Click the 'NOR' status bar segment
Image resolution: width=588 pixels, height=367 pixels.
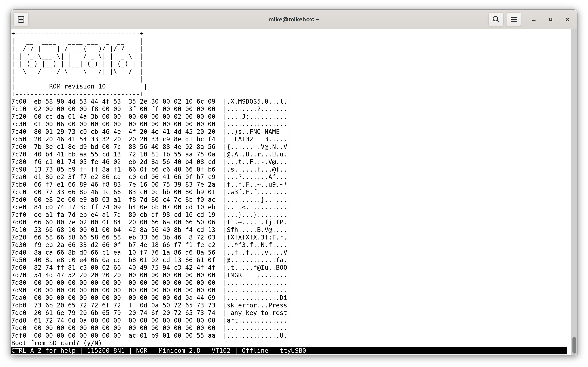click(142, 350)
